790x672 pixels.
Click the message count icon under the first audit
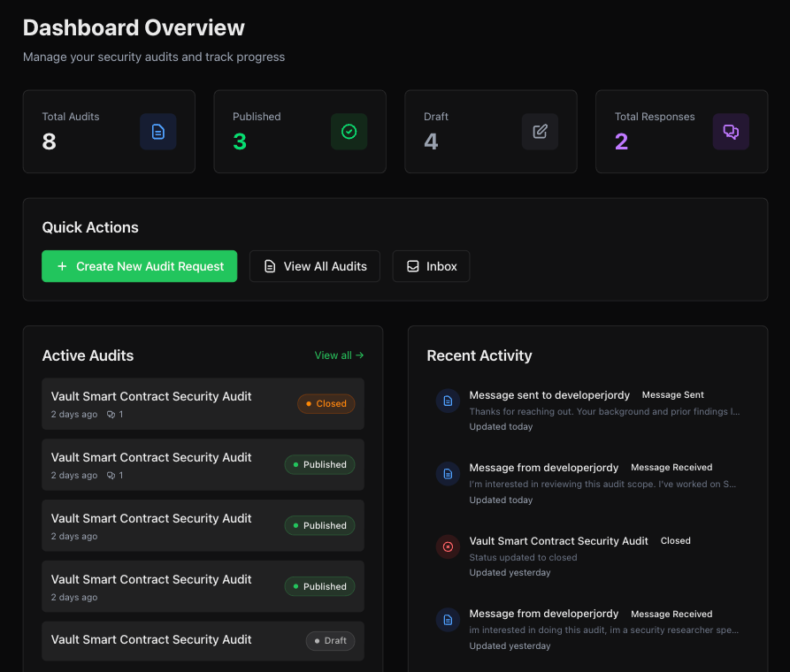point(111,414)
